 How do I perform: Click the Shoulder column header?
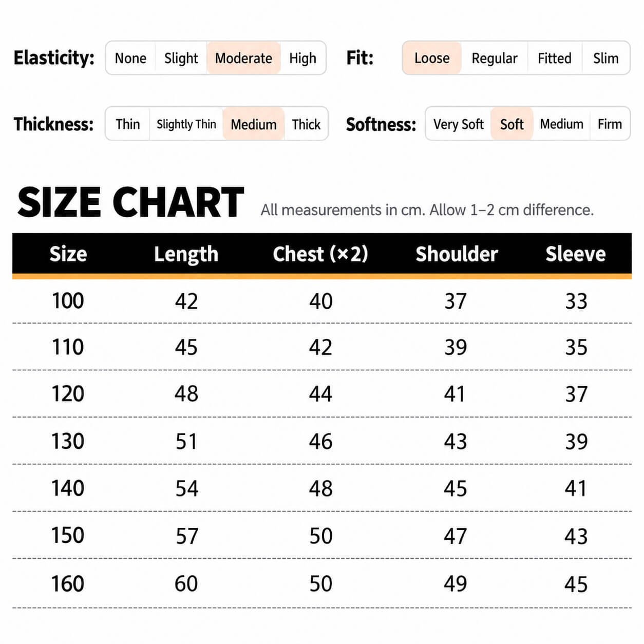point(457,254)
